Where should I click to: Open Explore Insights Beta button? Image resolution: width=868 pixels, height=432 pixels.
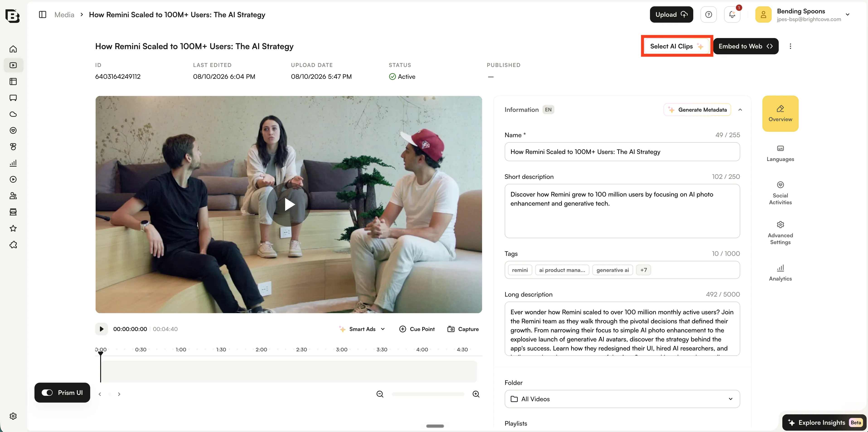point(824,422)
